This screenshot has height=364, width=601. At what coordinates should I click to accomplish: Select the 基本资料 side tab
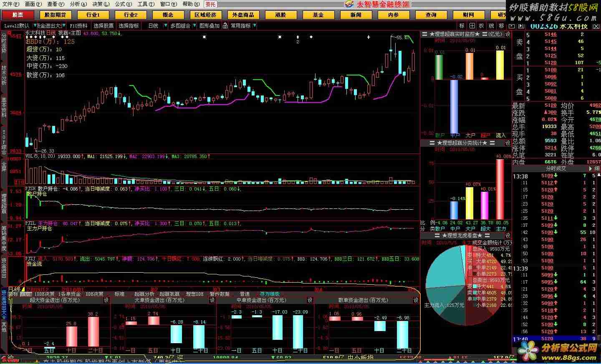[x=4, y=108]
